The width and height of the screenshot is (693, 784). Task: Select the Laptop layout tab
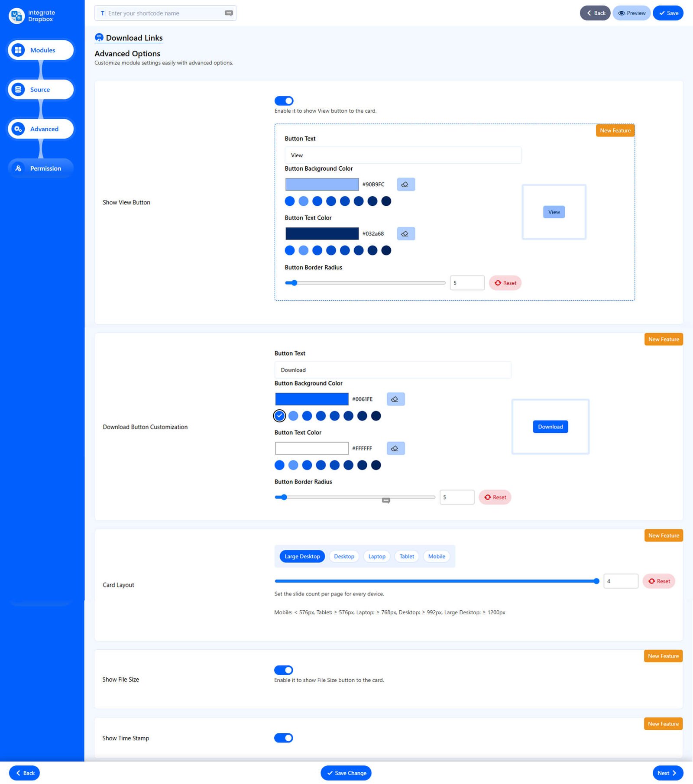tap(377, 557)
